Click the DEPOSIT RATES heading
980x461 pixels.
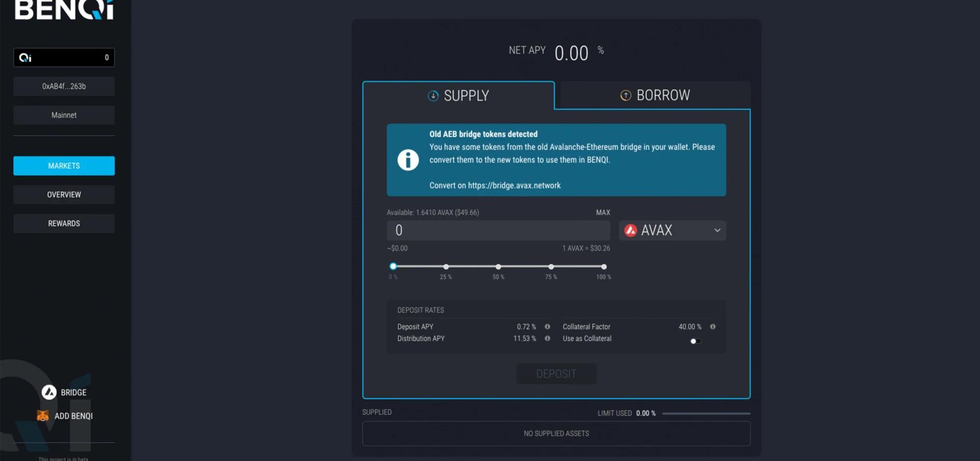421,310
